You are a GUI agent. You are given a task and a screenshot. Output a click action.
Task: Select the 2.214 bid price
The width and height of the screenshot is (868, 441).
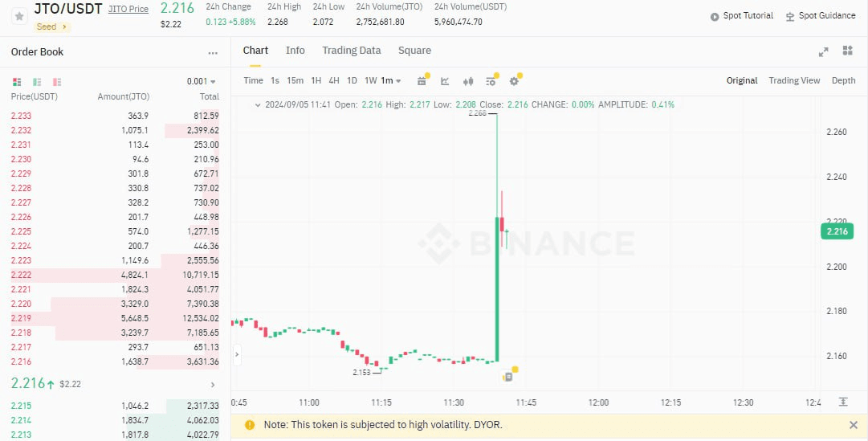tap(21, 420)
